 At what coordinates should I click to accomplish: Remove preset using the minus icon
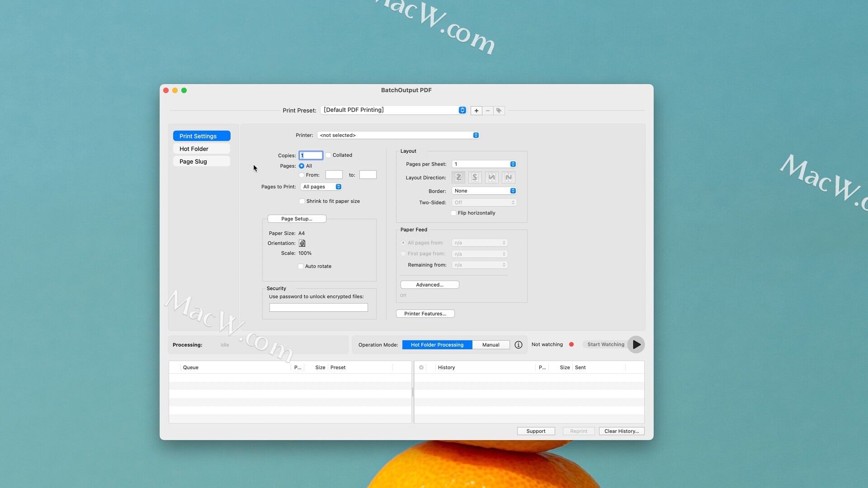point(488,111)
